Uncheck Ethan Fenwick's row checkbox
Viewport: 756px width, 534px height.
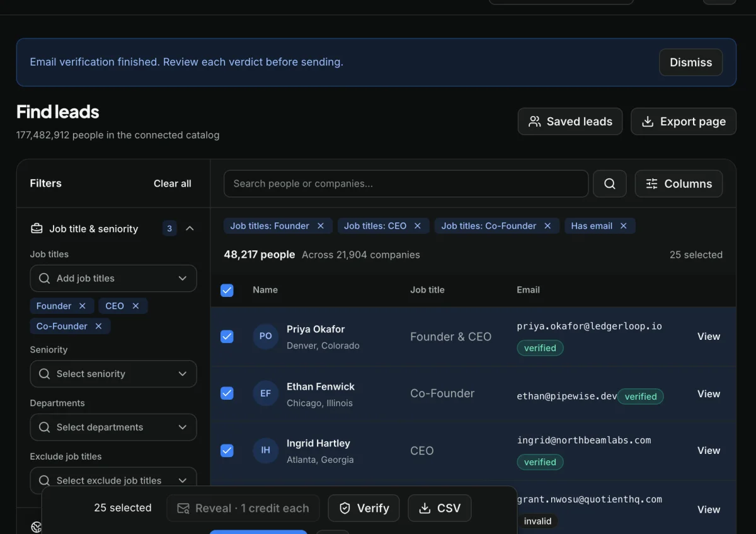click(x=227, y=393)
